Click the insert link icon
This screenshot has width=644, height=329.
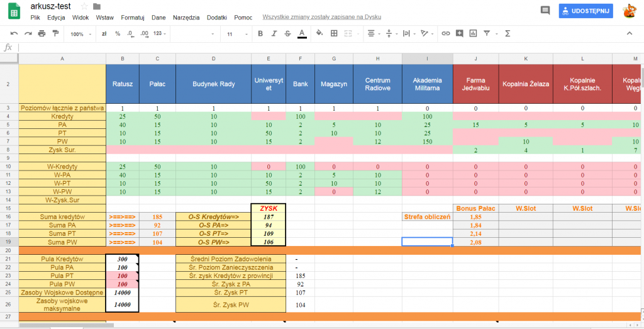[x=446, y=33]
